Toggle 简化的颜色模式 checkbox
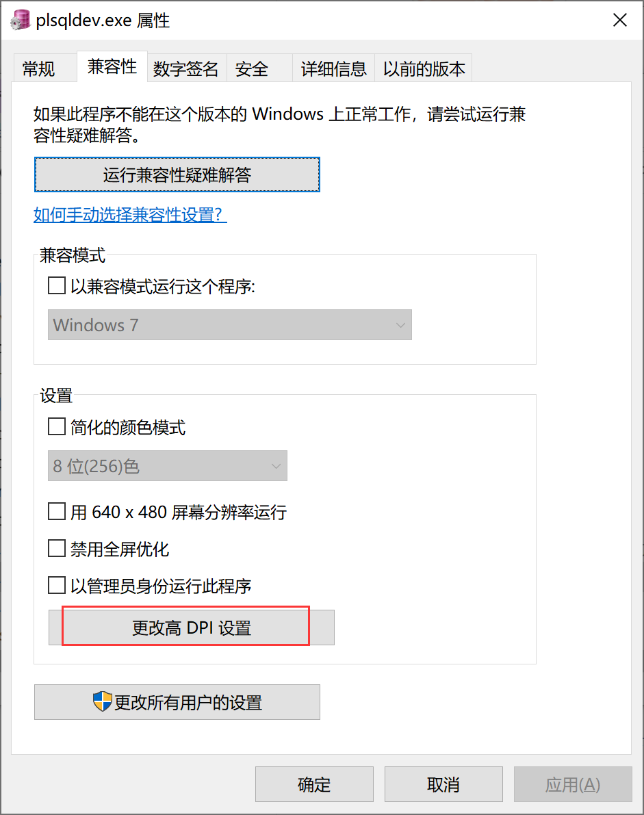The height and width of the screenshot is (815, 644). click(x=56, y=428)
